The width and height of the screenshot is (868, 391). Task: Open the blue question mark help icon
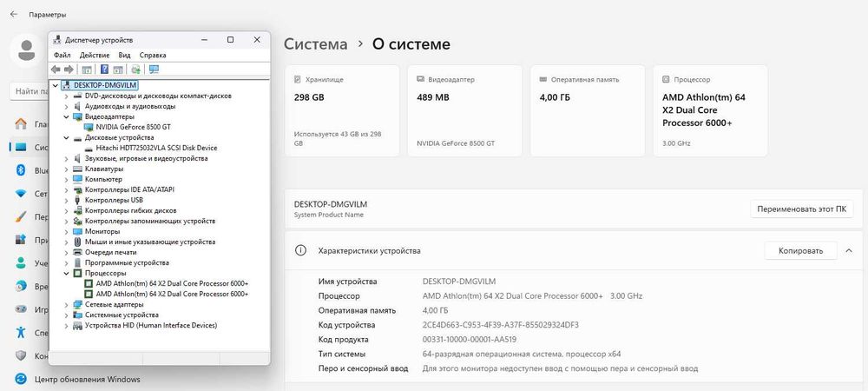point(104,70)
